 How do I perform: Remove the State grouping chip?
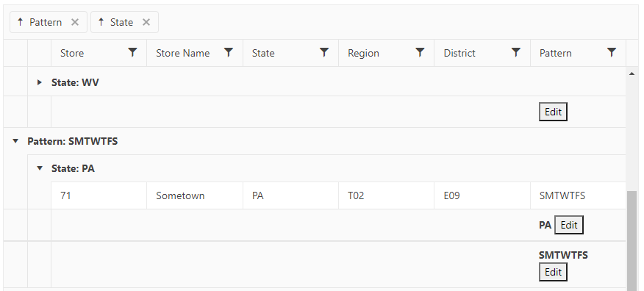pos(146,22)
